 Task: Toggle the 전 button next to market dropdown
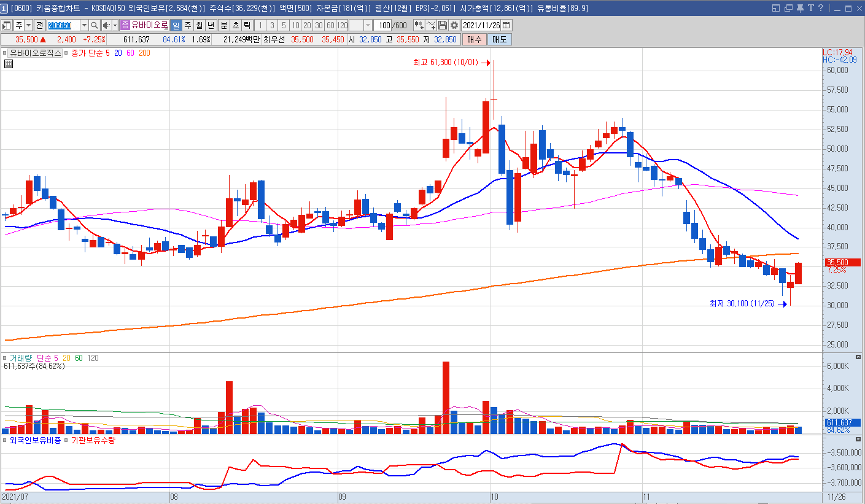point(40,25)
